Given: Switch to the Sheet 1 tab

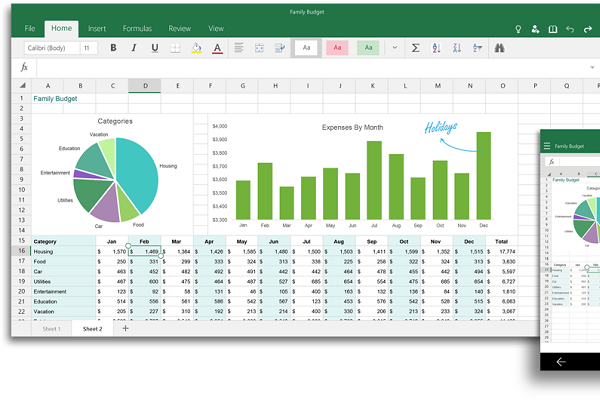Looking at the screenshot, I should [51, 328].
